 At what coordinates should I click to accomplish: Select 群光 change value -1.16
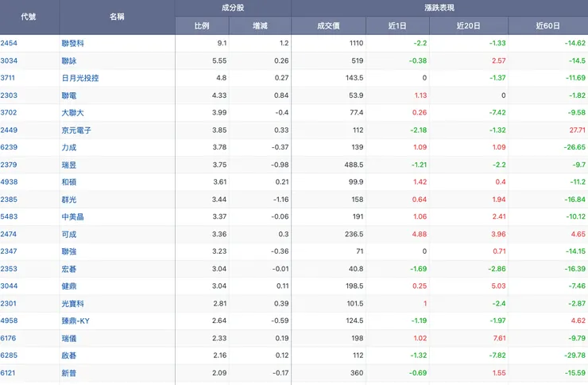pos(280,200)
